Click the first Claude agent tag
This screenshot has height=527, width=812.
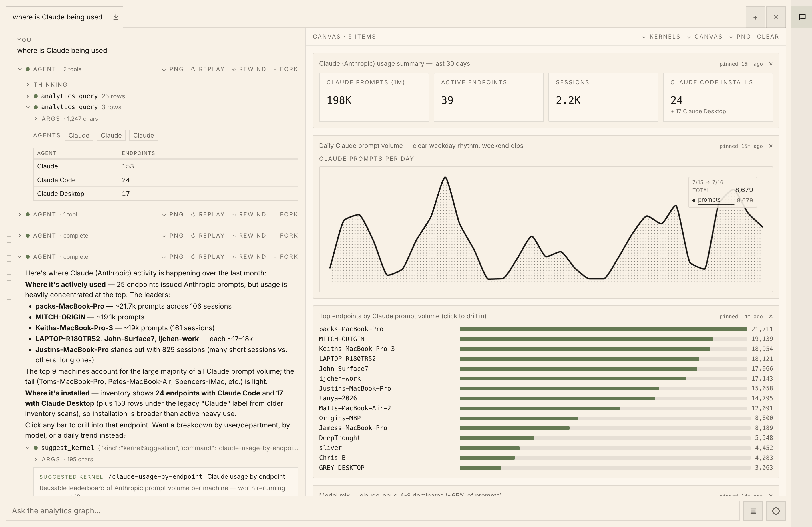(x=79, y=135)
